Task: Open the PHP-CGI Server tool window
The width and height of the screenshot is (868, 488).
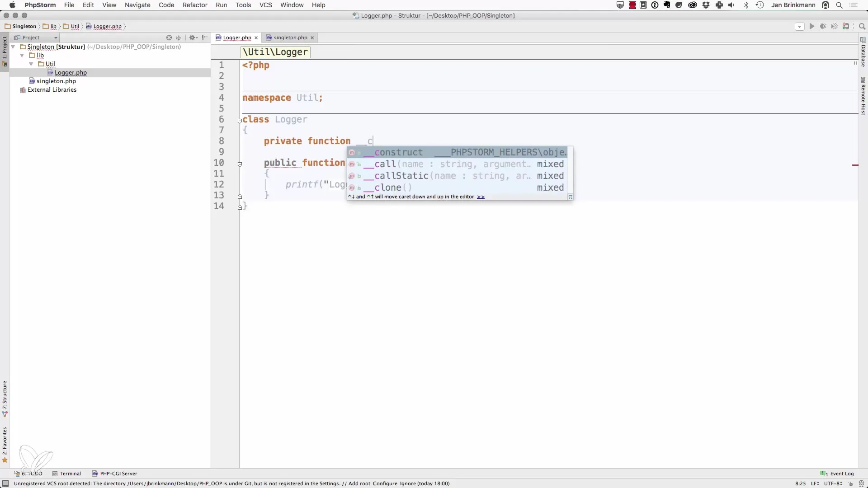Action: [115, 474]
